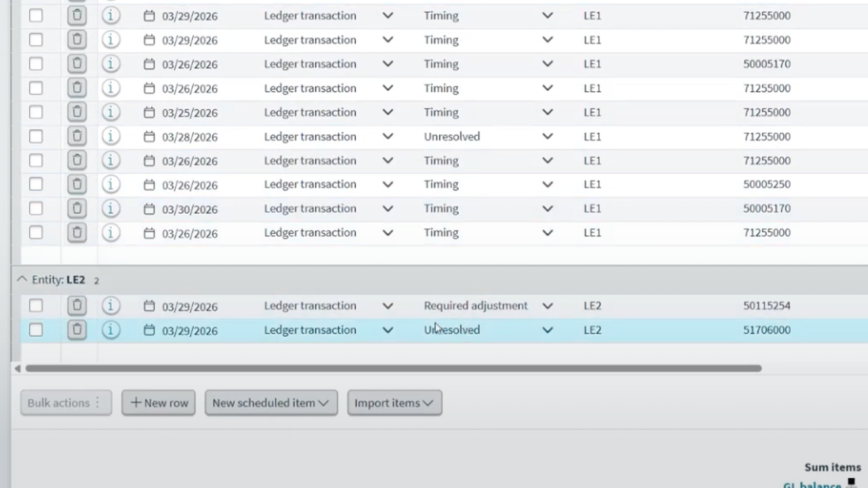Viewport: 868px width, 488px height.
Task: Open calendar picker on the 51706000 row
Action: (x=149, y=330)
